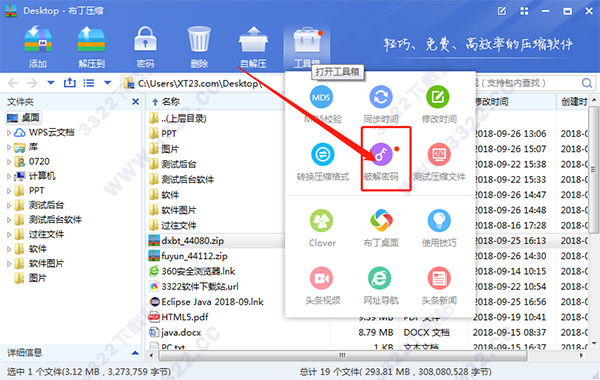This screenshot has width=600, height=380.
Task: Close the 文件夹 side panel
Action: pyautogui.click(x=135, y=102)
